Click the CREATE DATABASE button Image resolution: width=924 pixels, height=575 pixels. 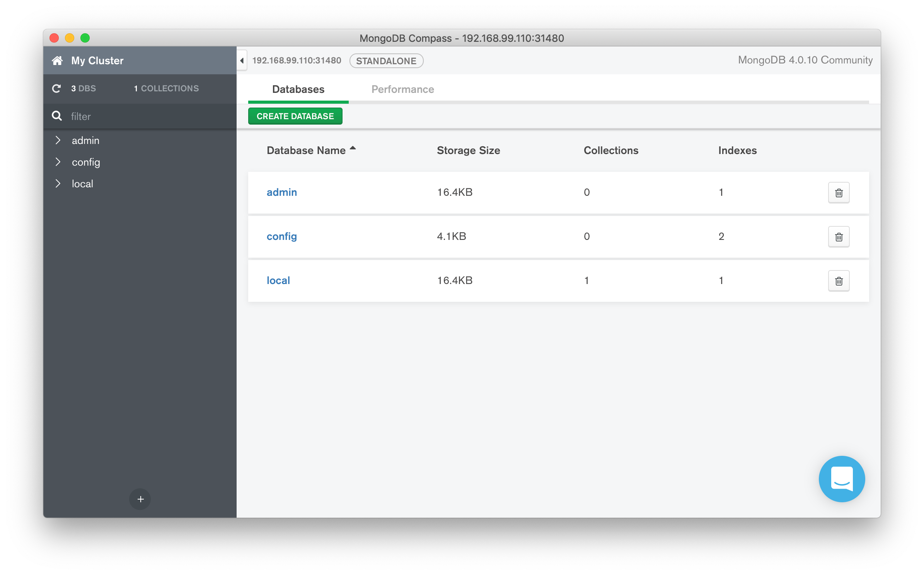pos(295,116)
